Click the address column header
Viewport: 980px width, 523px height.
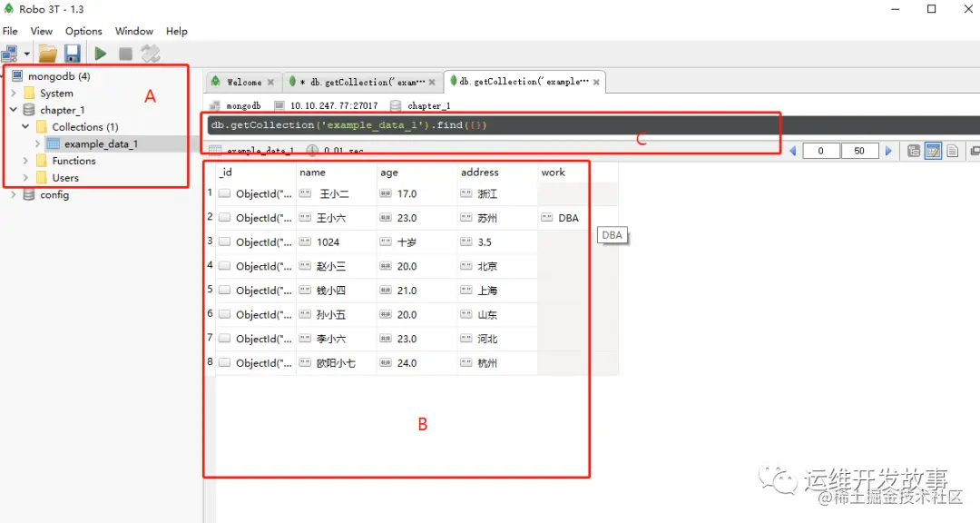[x=497, y=172]
